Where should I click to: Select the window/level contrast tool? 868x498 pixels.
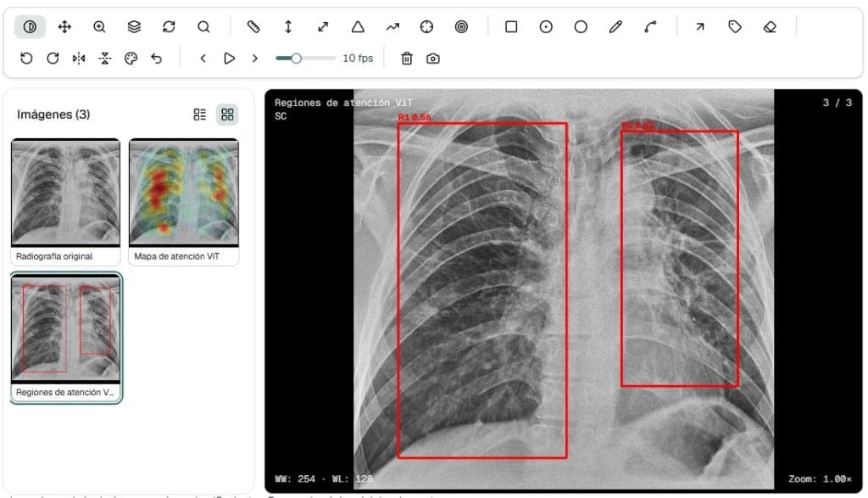pyautogui.click(x=30, y=26)
